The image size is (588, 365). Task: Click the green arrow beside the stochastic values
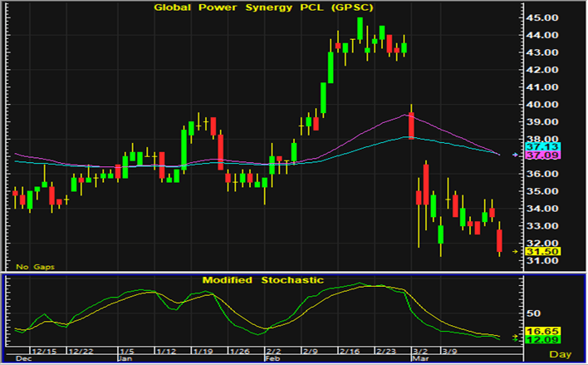point(516,338)
